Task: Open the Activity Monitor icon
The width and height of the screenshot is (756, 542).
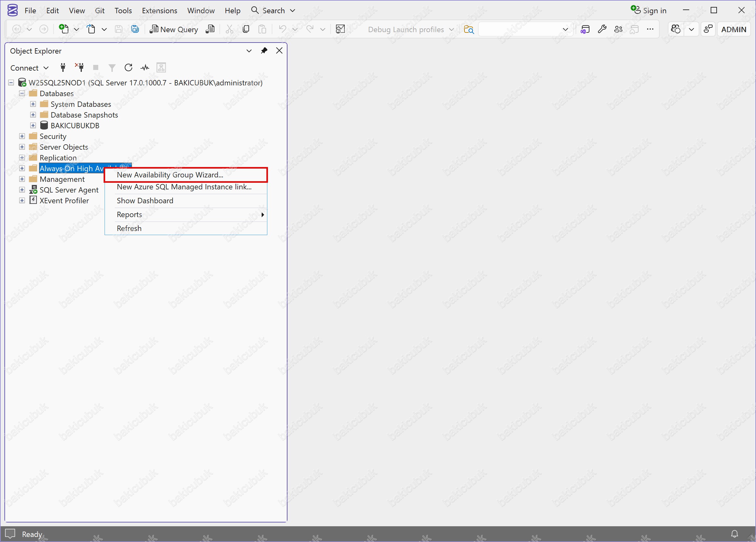Action: click(145, 68)
